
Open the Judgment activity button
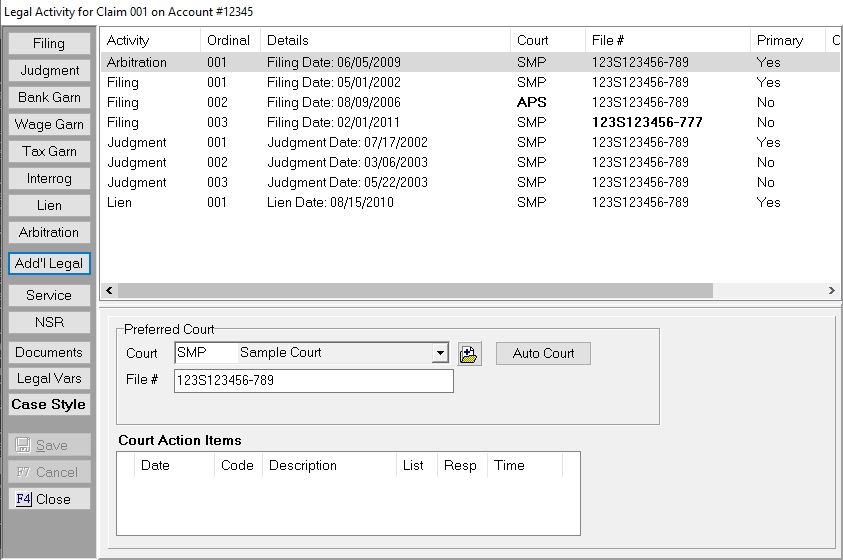coord(49,71)
